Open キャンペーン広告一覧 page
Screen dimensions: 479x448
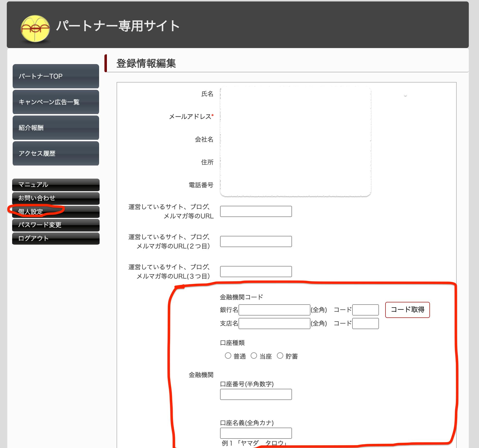[x=56, y=102]
